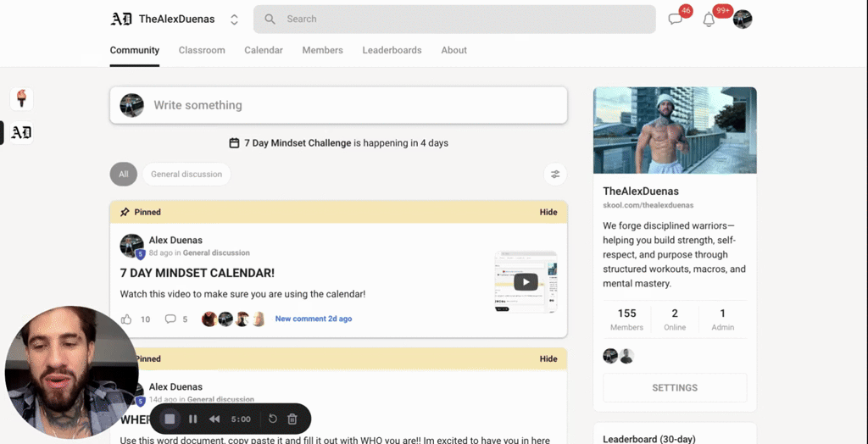Click the webcam bubble overlay
The height and width of the screenshot is (444, 868).
71,372
